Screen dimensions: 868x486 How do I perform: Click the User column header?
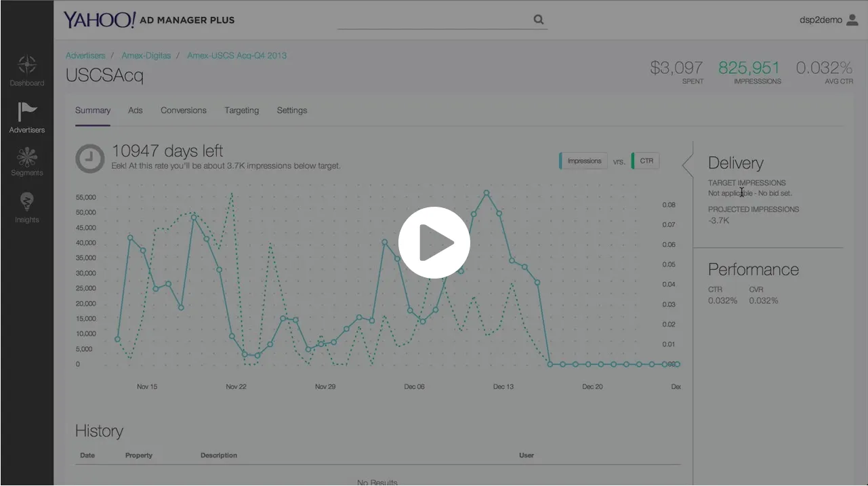(526, 455)
